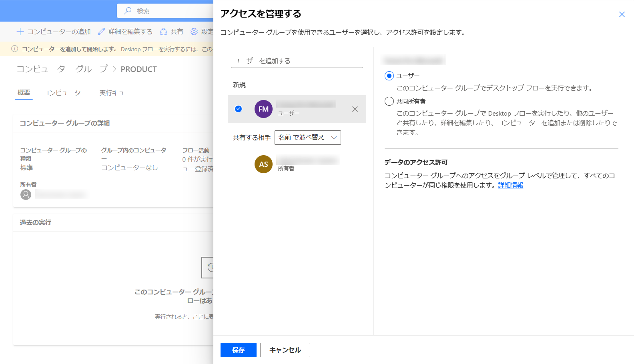Click the pencil icon for 詳細を編集する
The height and width of the screenshot is (364, 634).
click(x=101, y=32)
